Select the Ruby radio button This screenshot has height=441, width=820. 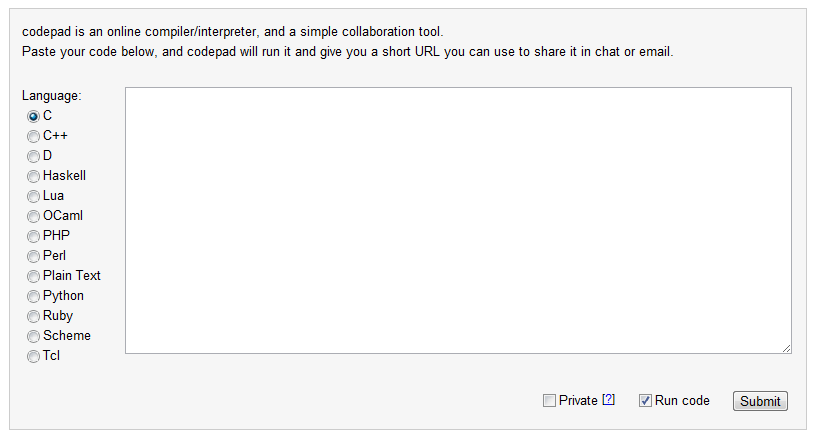point(33,316)
